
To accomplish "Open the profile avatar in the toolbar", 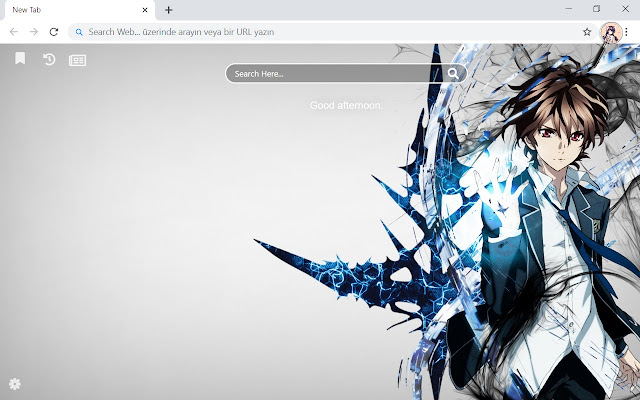I will (x=611, y=32).
